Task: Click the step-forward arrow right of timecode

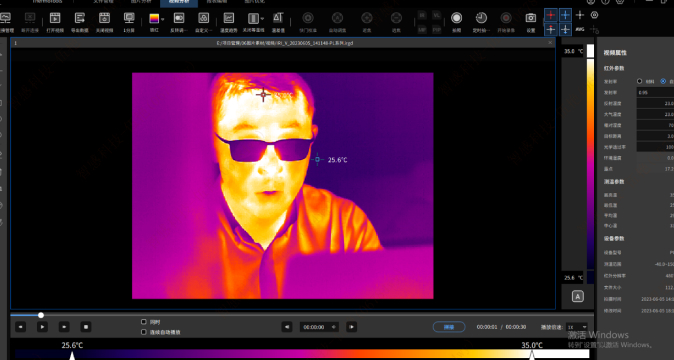Action: point(352,327)
